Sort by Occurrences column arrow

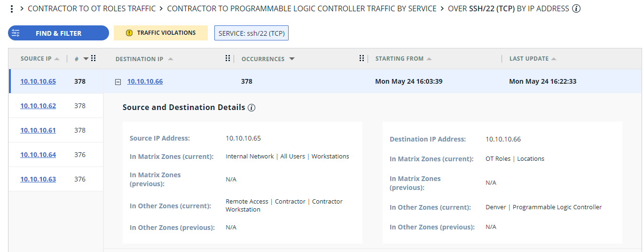292,59
